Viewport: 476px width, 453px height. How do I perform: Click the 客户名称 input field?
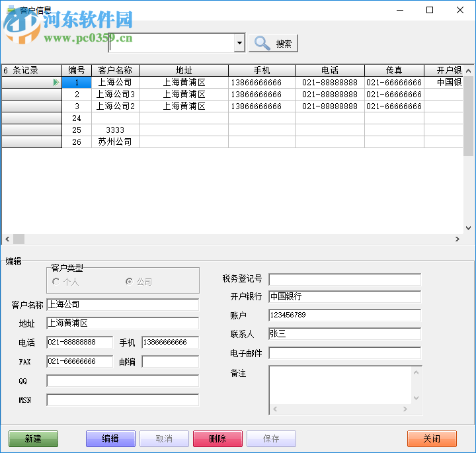(x=123, y=304)
